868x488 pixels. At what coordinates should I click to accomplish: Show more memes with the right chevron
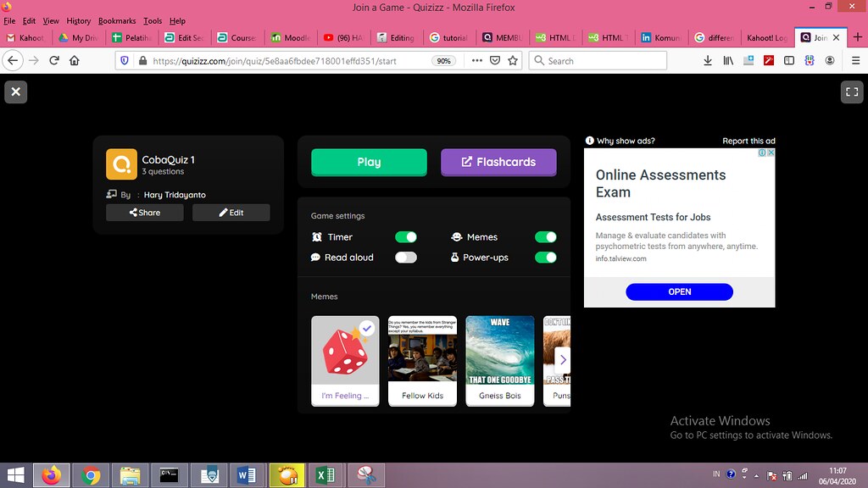[563, 359]
